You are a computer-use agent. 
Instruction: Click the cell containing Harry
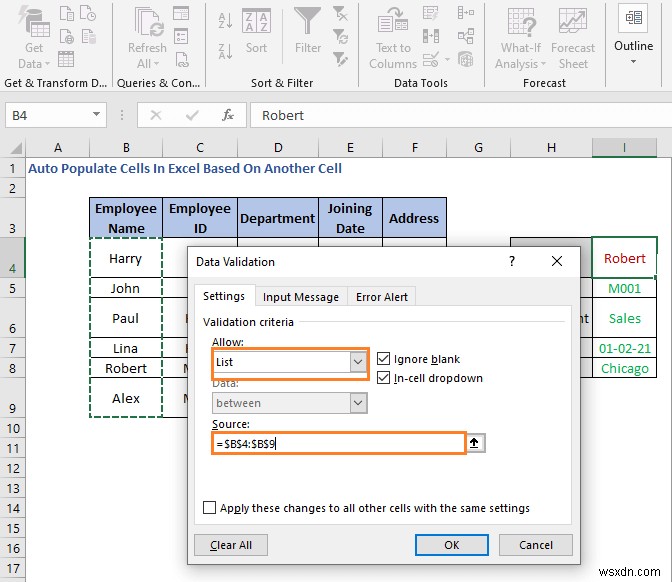pyautogui.click(x=126, y=258)
